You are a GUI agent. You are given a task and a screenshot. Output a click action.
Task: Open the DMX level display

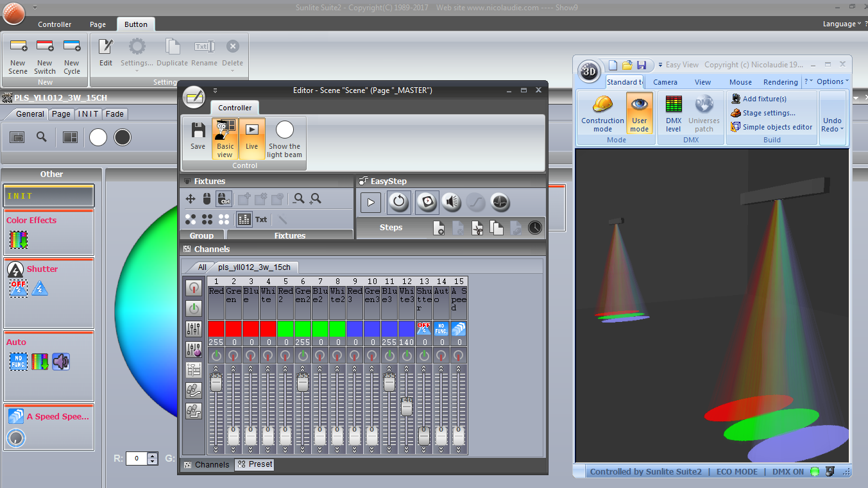pos(674,113)
